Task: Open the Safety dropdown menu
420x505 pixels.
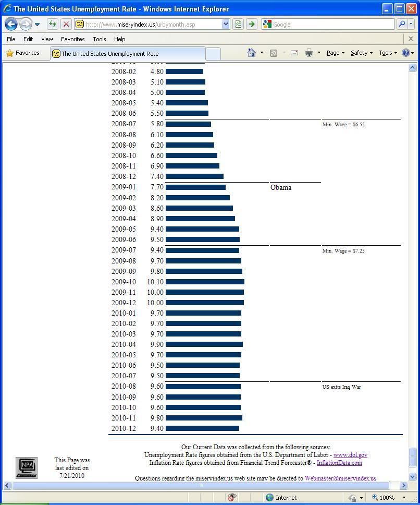Action: [361, 53]
